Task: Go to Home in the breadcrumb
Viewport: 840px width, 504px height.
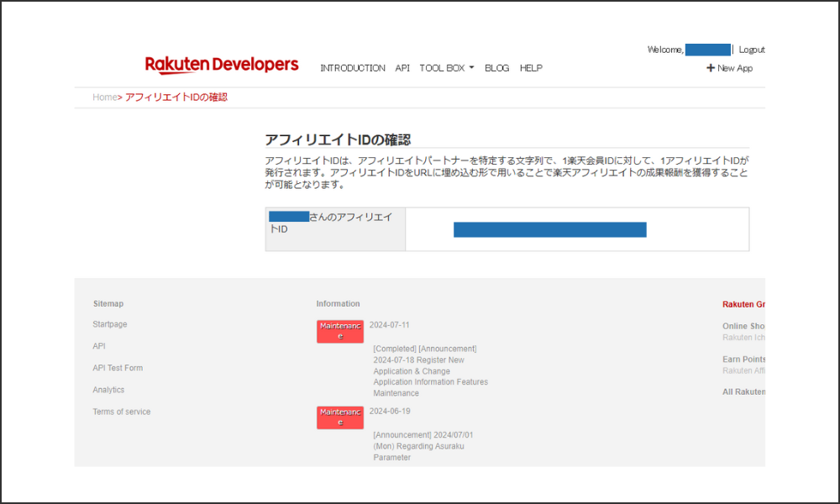Action: [104, 97]
